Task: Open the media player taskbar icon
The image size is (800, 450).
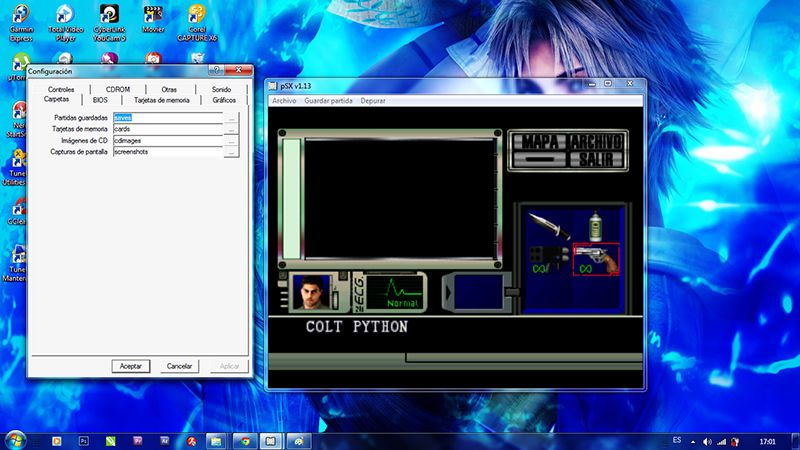Action: [57, 441]
